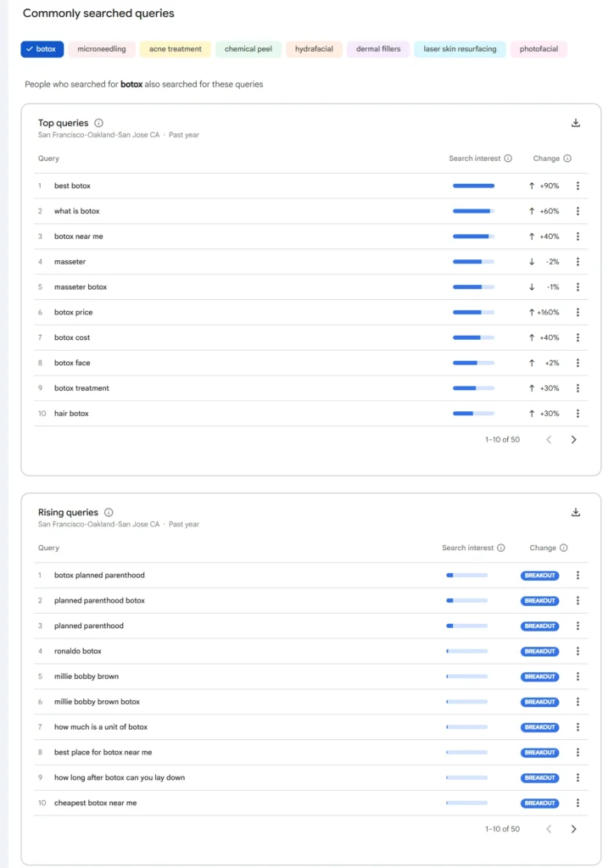This screenshot has width=614, height=868.
Task: Select the acne treatment chip
Action: tap(175, 48)
